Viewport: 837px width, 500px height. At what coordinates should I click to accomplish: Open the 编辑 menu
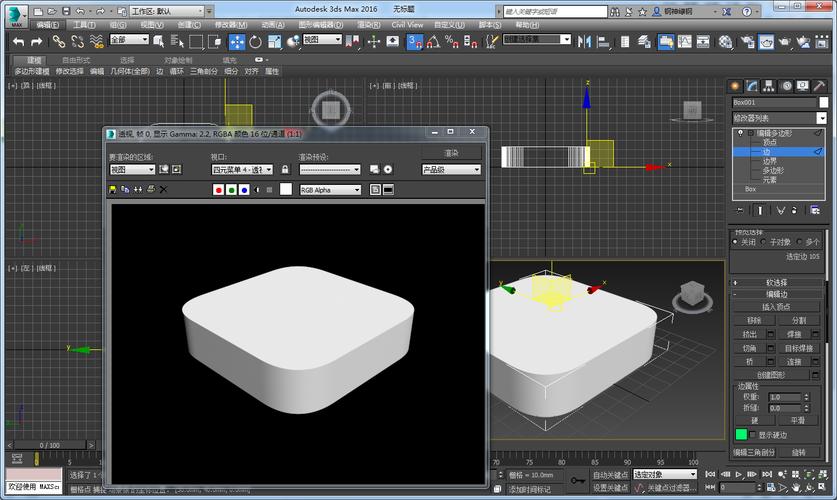pyautogui.click(x=47, y=24)
